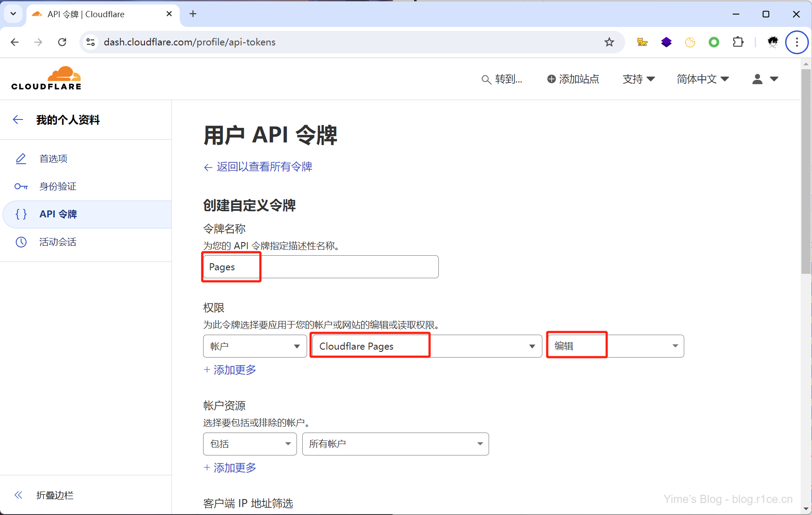The image size is (812, 515).
Task: Click the Cloudflare logo
Action: pyautogui.click(x=46, y=78)
